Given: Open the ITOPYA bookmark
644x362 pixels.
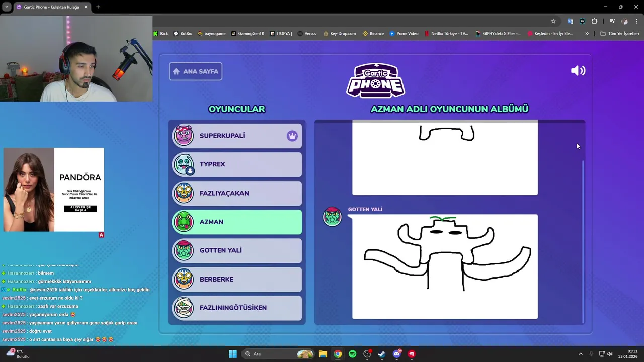Looking at the screenshot, I should pos(281,34).
